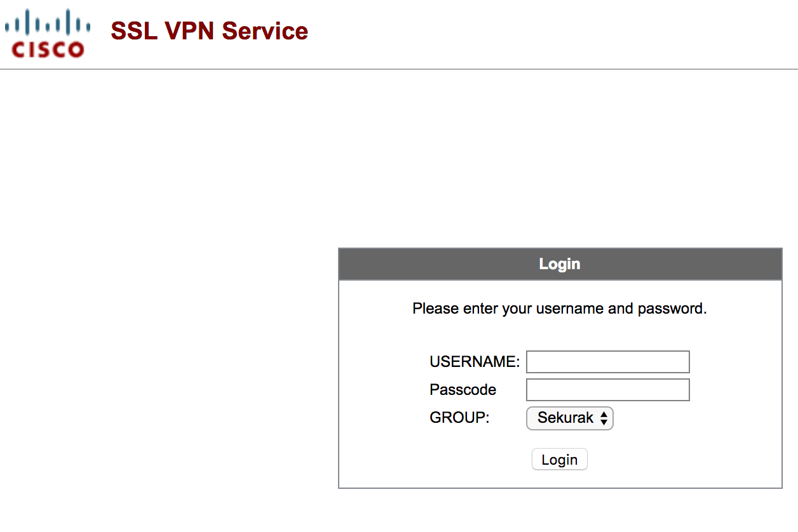Click the white Login title text in panel header
The width and height of the screenshot is (798, 532).
(560, 264)
